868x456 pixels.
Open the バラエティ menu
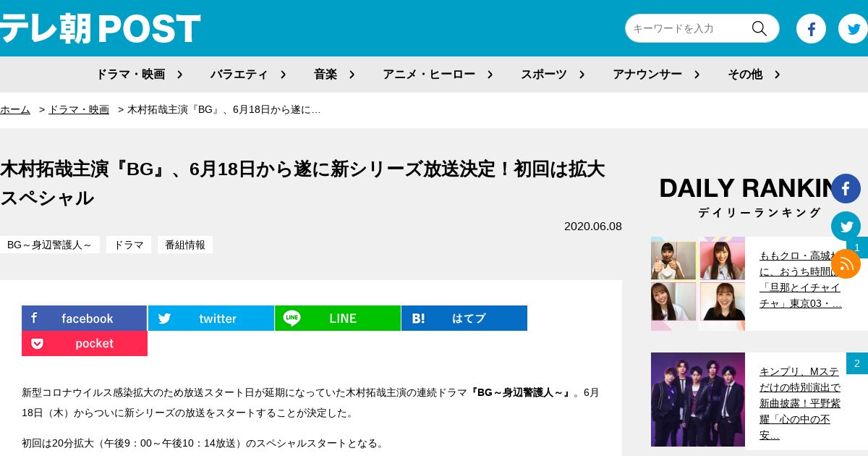239,74
